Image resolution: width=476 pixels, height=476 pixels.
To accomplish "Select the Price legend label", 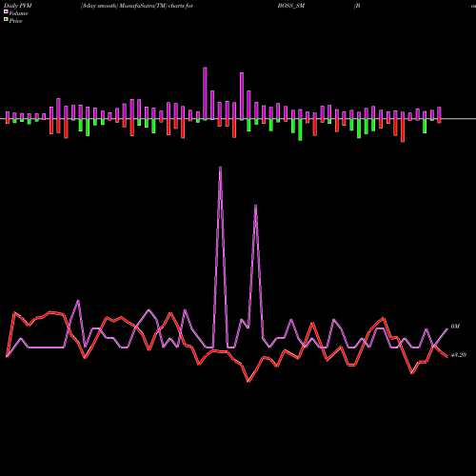I will 15,21.
